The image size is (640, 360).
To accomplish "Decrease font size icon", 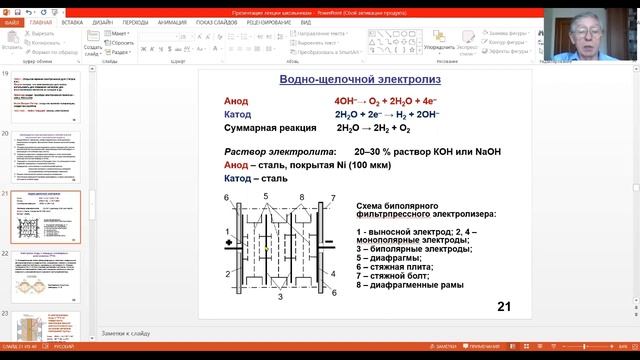I will coord(208,37).
